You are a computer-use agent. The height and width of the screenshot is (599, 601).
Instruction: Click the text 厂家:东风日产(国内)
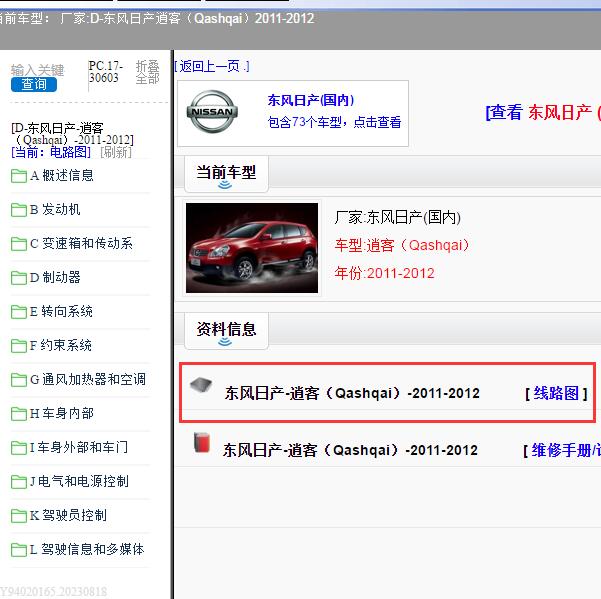coord(397,217)
